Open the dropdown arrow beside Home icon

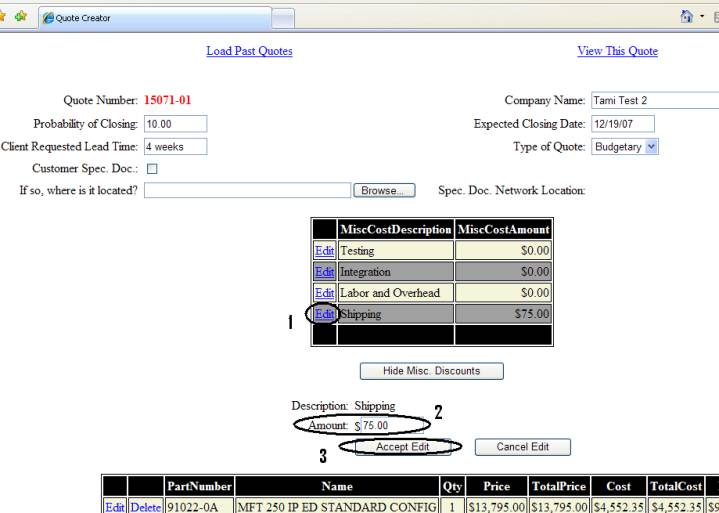pos(700,17)
